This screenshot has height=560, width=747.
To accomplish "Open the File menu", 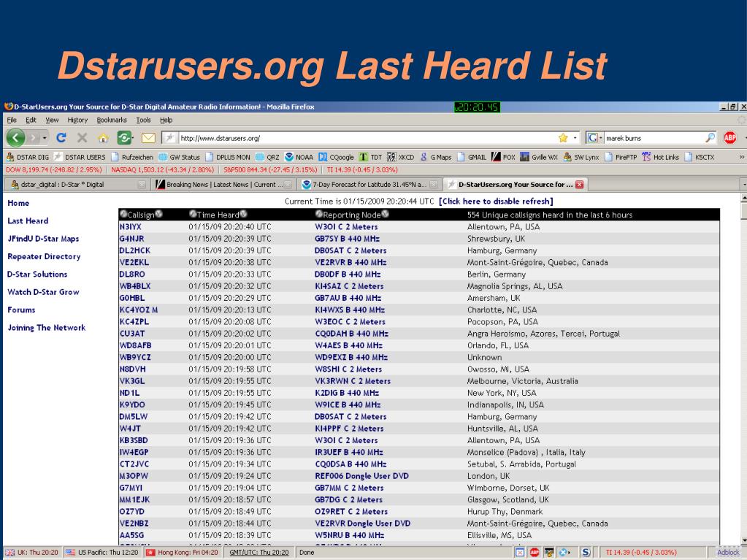I will tap(12, 120).
